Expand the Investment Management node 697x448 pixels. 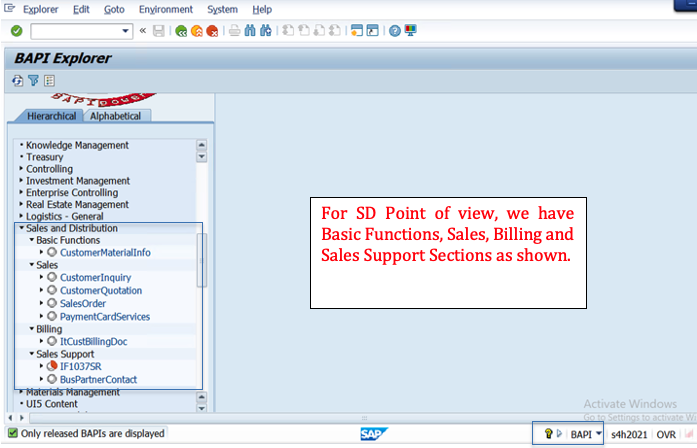point(21,180)
